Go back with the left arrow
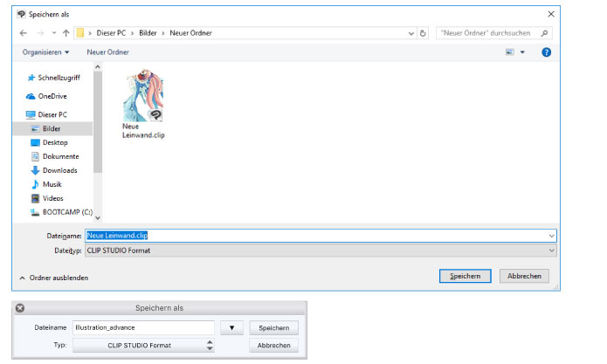 click(x=24, y=33)
